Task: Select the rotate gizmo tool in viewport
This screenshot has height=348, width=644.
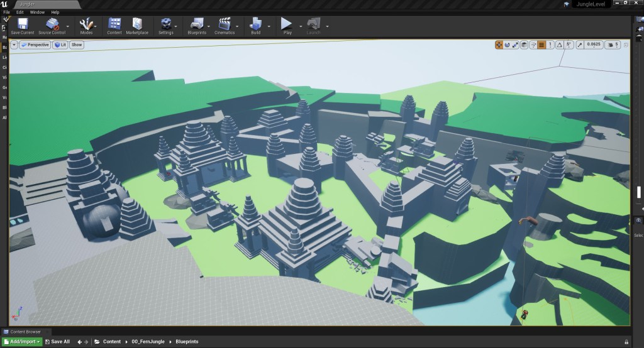Action: click(x=507, y=45)
